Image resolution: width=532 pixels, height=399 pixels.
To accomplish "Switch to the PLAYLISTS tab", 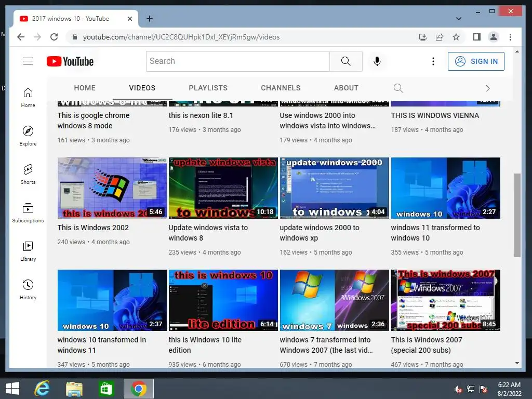I will pos(208,88).
